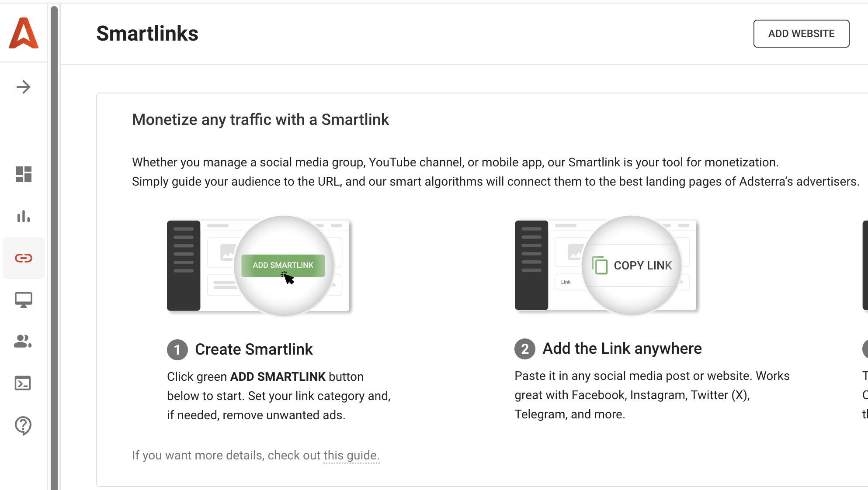Click the "Monetize any traffic" heading
This screenshot has width=868, height=490.
coord(260,120)
